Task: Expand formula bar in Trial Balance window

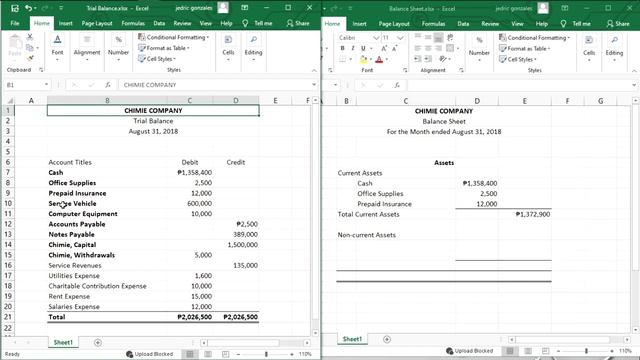Action: click(x=314, y=84)
